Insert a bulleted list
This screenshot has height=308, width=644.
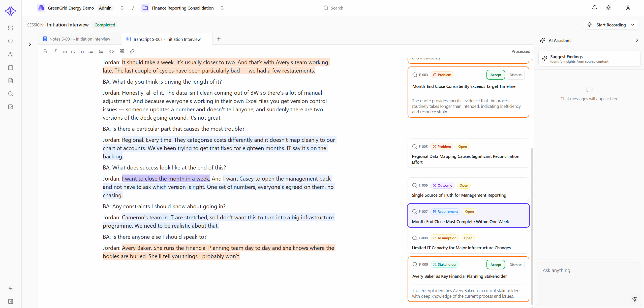91,51
